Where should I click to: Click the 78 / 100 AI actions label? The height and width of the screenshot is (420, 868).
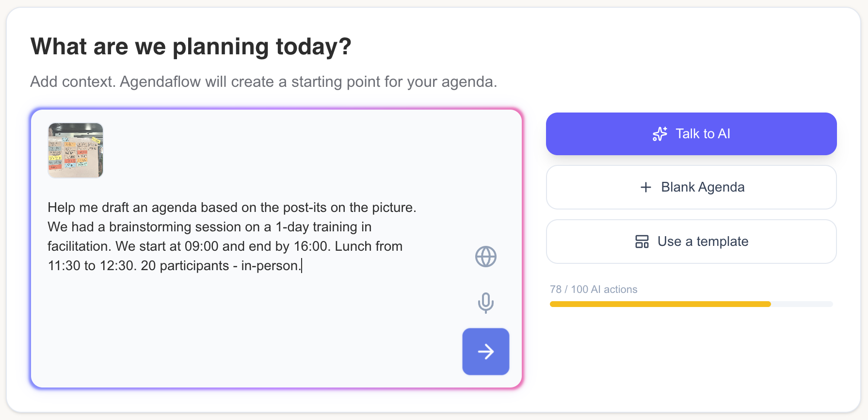pos(593,289)
